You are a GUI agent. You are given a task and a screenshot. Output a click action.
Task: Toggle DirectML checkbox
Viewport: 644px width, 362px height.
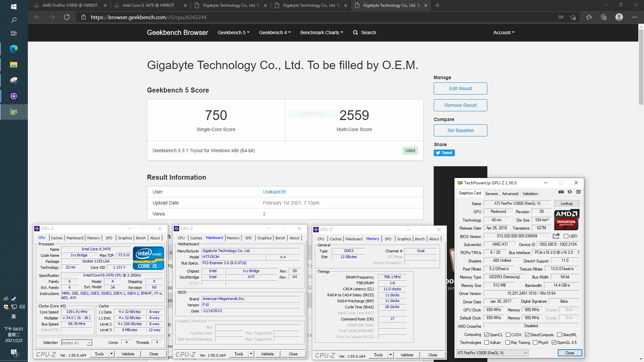559,335
